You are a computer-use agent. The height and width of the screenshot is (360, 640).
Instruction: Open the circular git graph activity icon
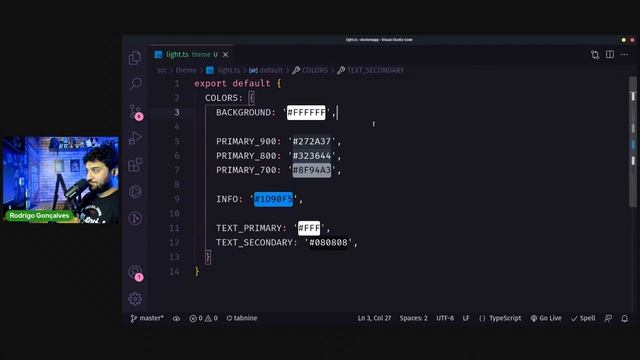(x=135, y=218)
